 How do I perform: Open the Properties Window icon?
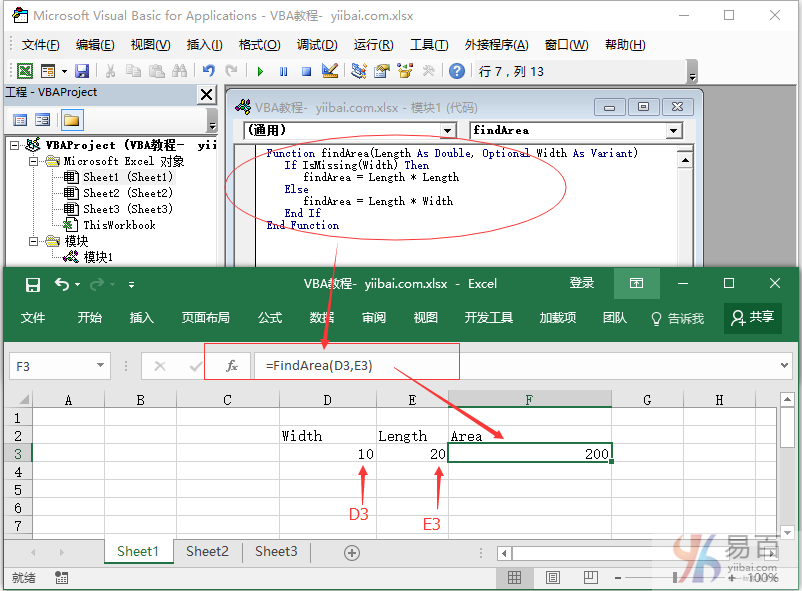(x=382, y=71)
